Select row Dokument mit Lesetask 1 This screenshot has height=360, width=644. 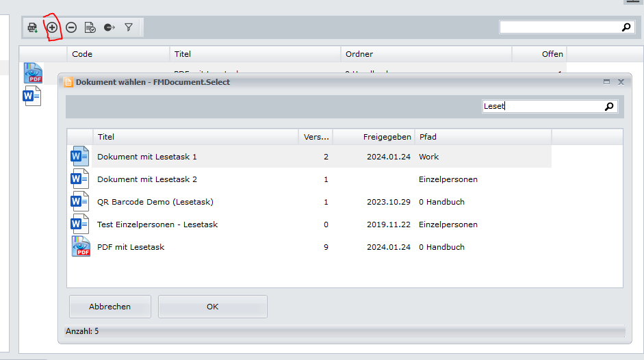click(x=309, y=157)
